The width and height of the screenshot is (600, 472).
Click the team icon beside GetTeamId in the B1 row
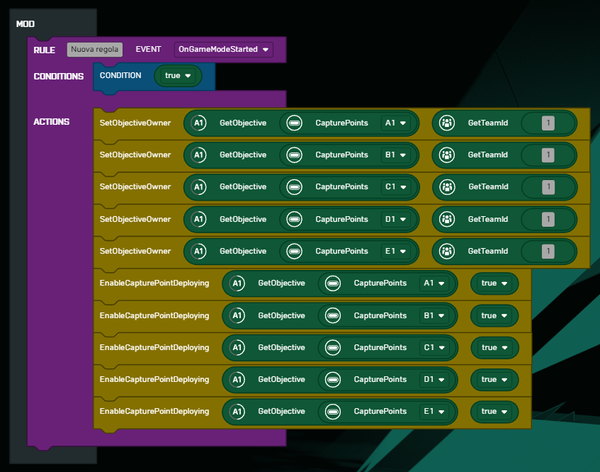pos(446,155)
